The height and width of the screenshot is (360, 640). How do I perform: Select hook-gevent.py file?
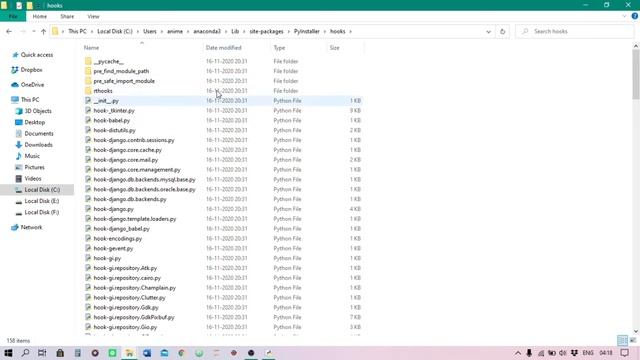(113, 248)
